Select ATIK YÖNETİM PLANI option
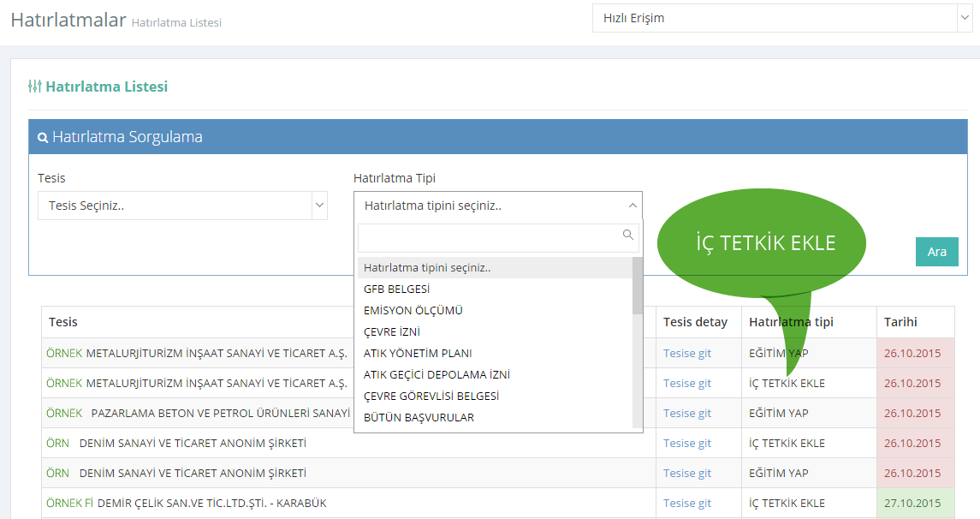 495,354
